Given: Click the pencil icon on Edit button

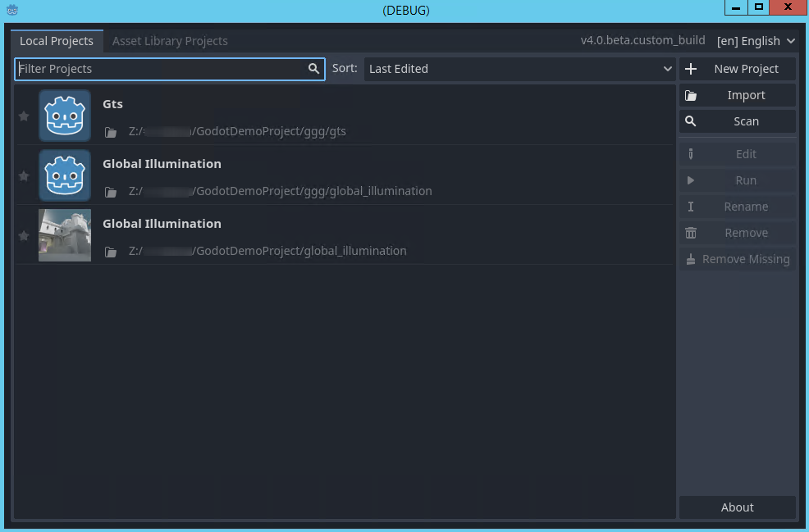Looking at the screenshot, I should [691, 154].
